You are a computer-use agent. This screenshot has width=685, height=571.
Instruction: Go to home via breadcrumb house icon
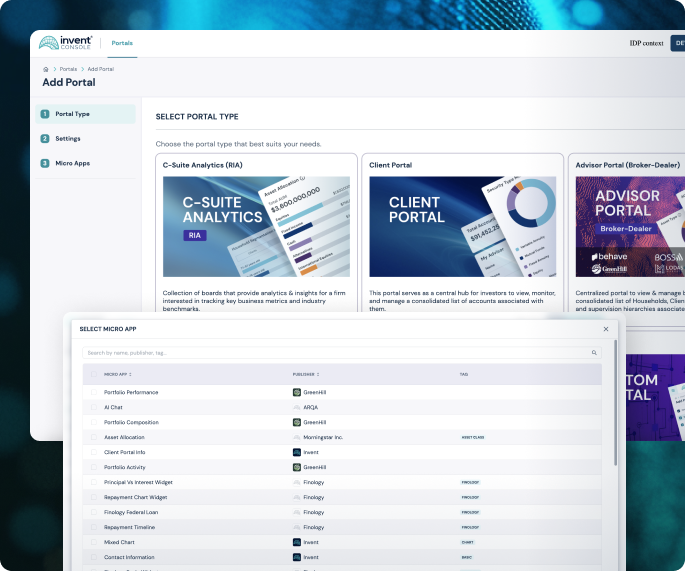point(45,69)
